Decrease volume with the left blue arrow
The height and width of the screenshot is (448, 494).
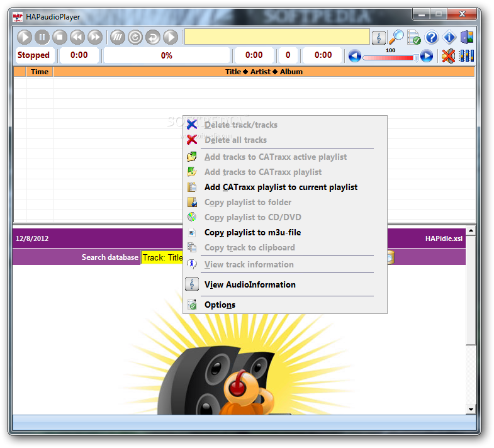pyautogui.click(x=354, y=57)
